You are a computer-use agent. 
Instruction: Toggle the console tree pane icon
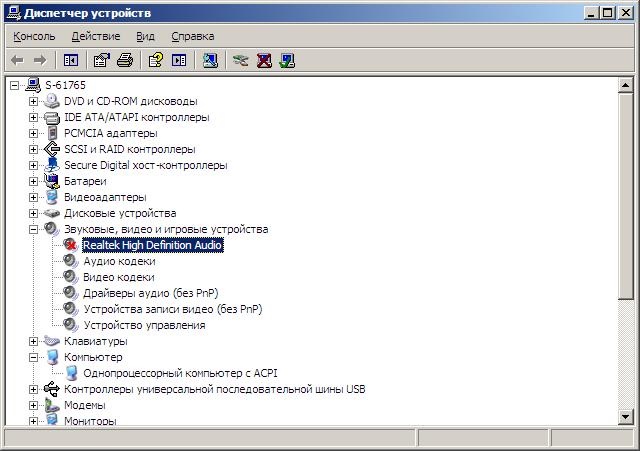[x=71, y=61]
